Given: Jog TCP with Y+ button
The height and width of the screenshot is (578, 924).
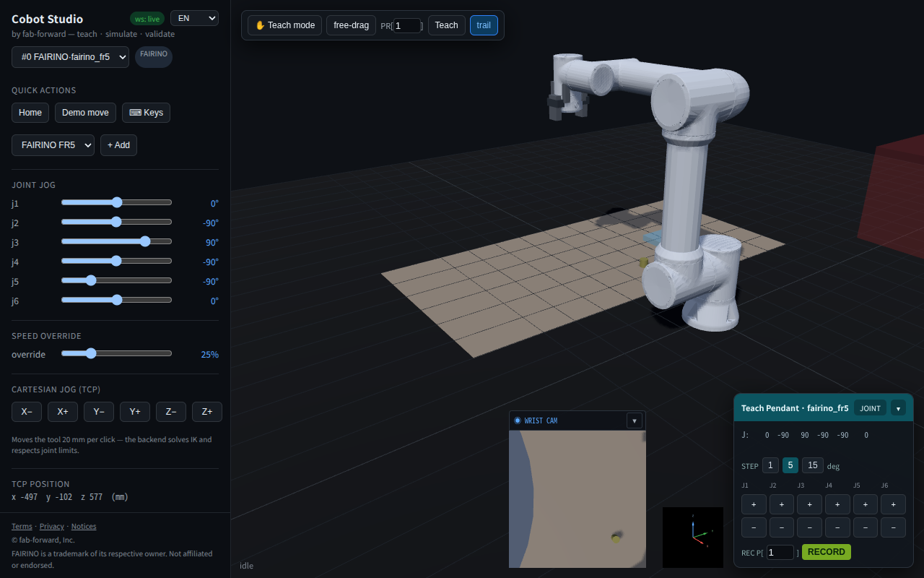Looking at the screenshot, I should 135,412.
